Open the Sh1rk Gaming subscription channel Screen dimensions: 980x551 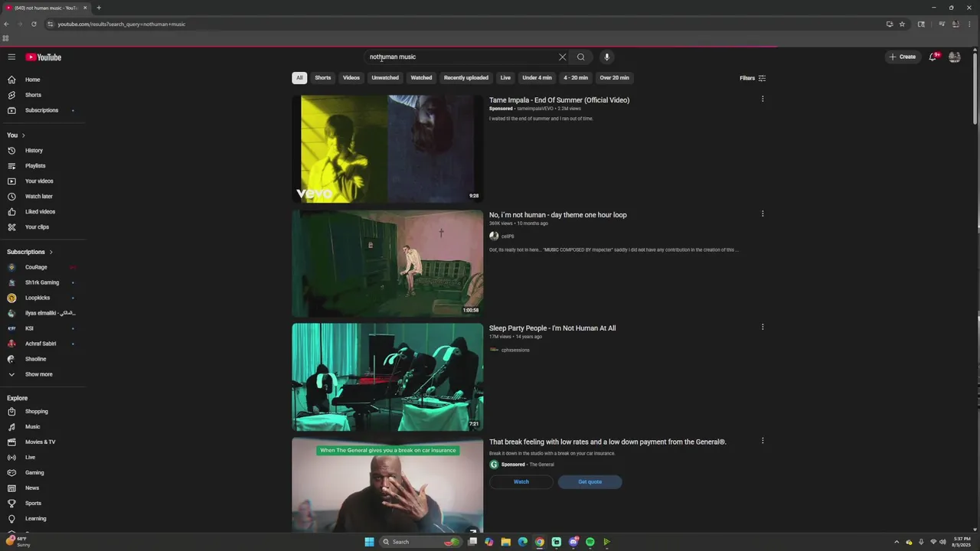43,282
